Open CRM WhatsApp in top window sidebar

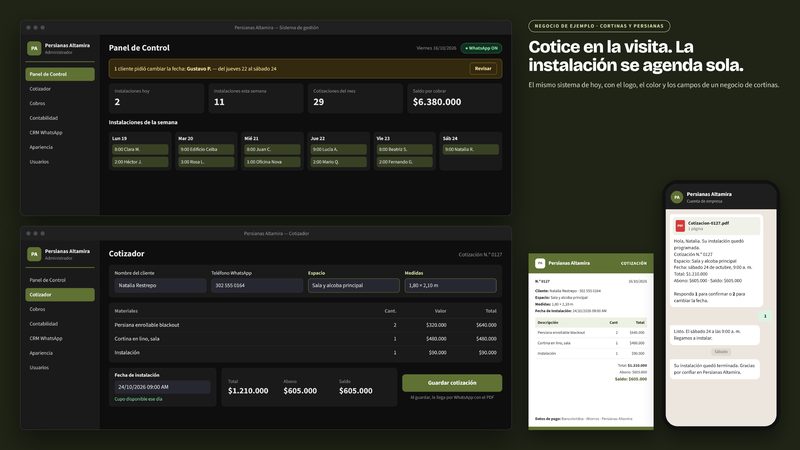pyautogui.click(x=60, y=132)
